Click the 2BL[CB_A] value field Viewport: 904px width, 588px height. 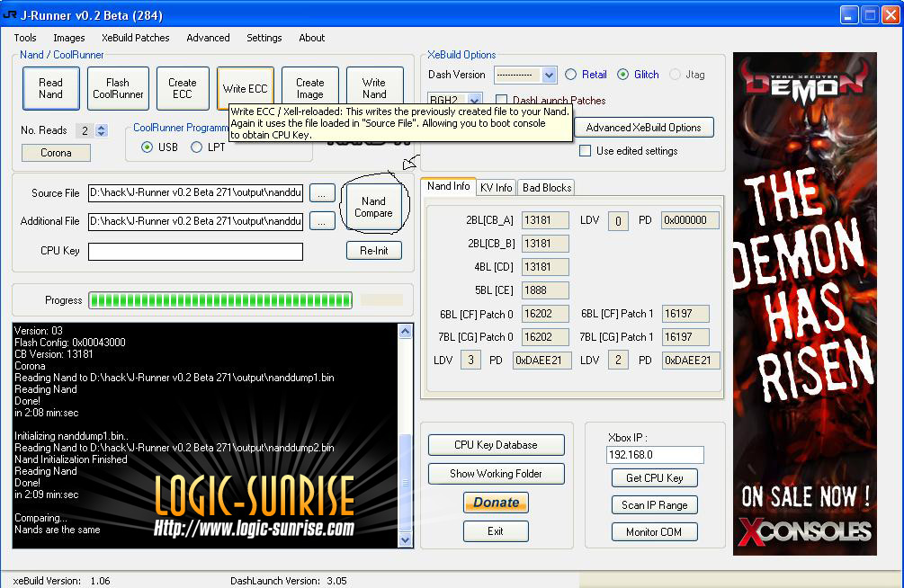pyautogui.click(x=545, y=220)
